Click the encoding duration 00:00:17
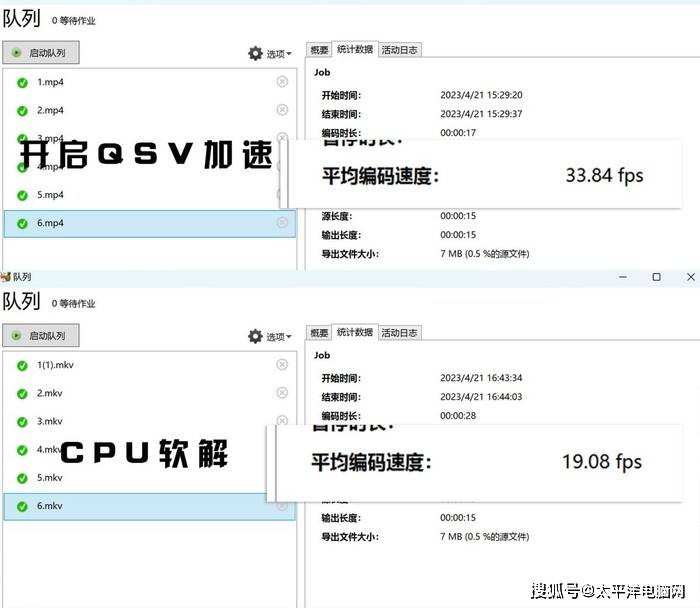This screenshot has height=608, width=700. pyautogui.click(x=458, y=133)
